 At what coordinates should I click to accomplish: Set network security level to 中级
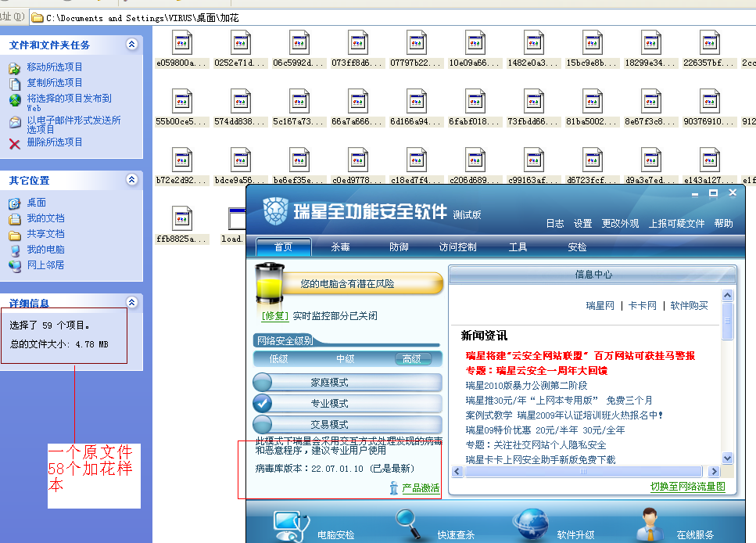[346, 359]
